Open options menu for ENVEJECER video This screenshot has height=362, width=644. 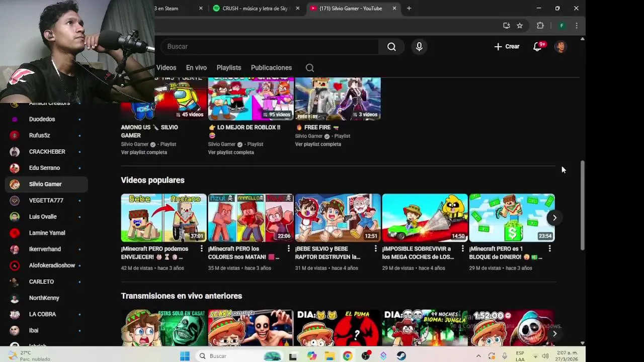(x=201, y=249)
